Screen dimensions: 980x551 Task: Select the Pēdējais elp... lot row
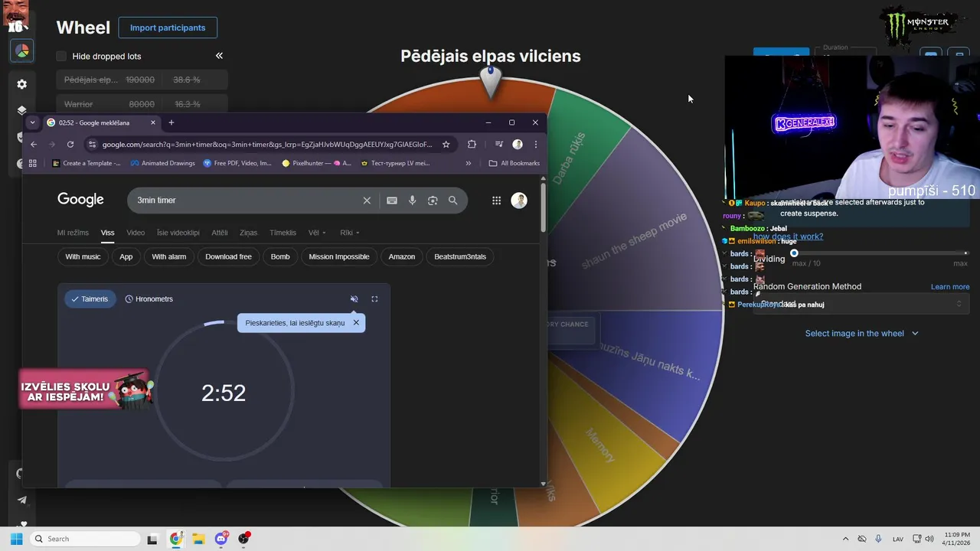(142, 80)
